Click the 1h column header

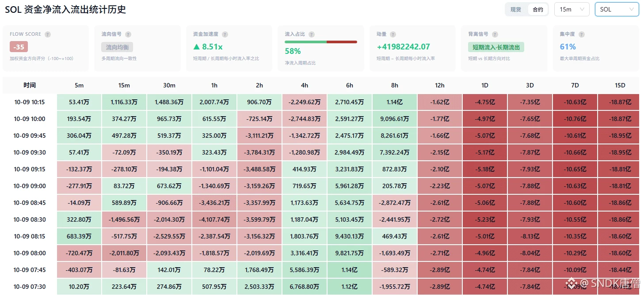point(214,85)
